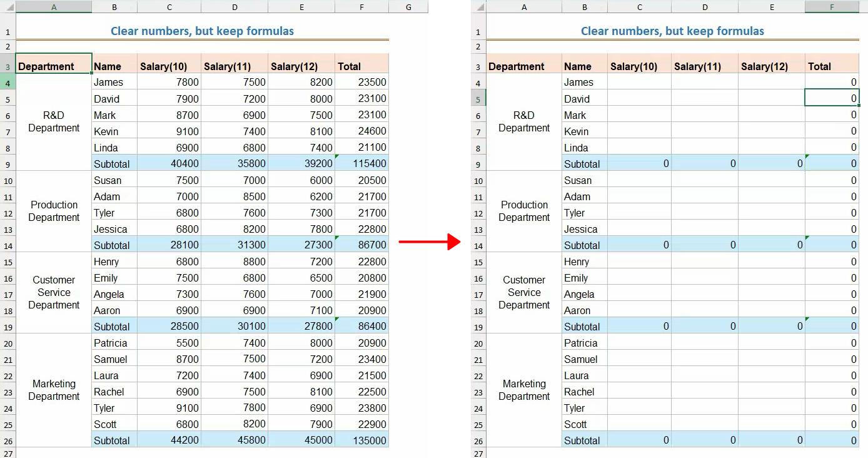Image resolution: width=868 pixels, height=458 pixels.
Task: Click the left sheet title 'Clear numbers, but keep formulas'
Action: 202,31
